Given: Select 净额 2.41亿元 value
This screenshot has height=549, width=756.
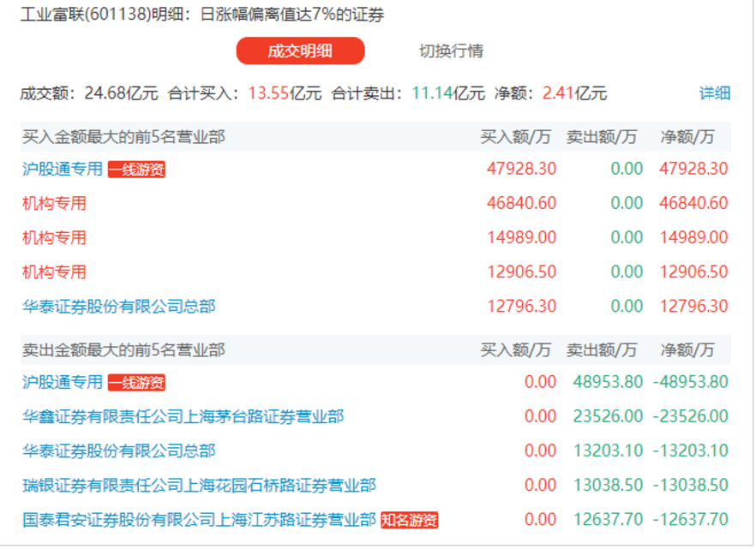Looking at the screenshot, I should [574, 93].
